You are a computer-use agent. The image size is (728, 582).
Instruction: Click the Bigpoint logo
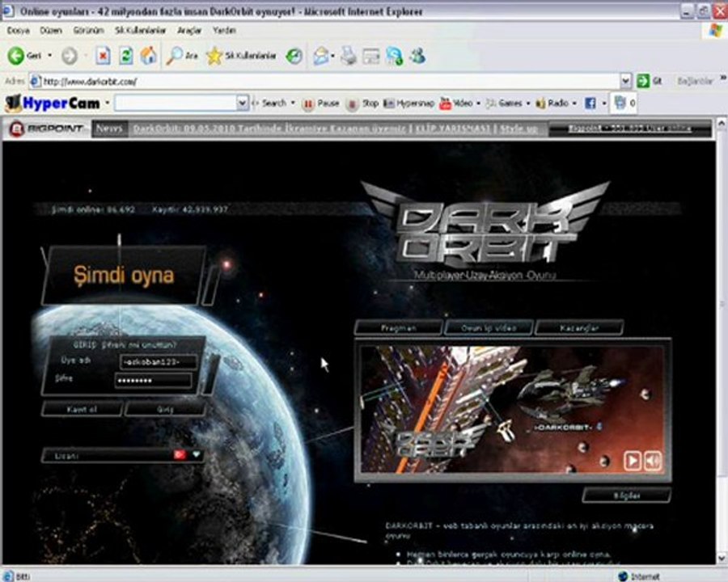coord(46,129)
